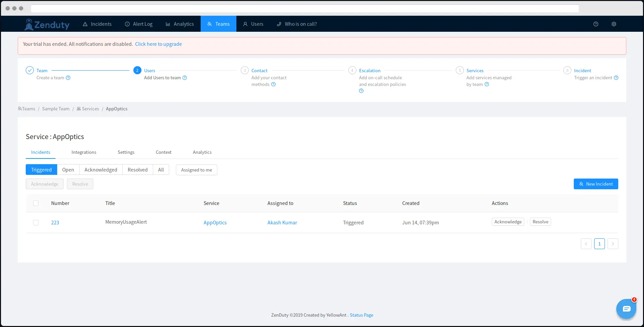Acknowledge incident 223 in Actions column
The width and height of the screenshot is (644, 327).
coord(508,222)
